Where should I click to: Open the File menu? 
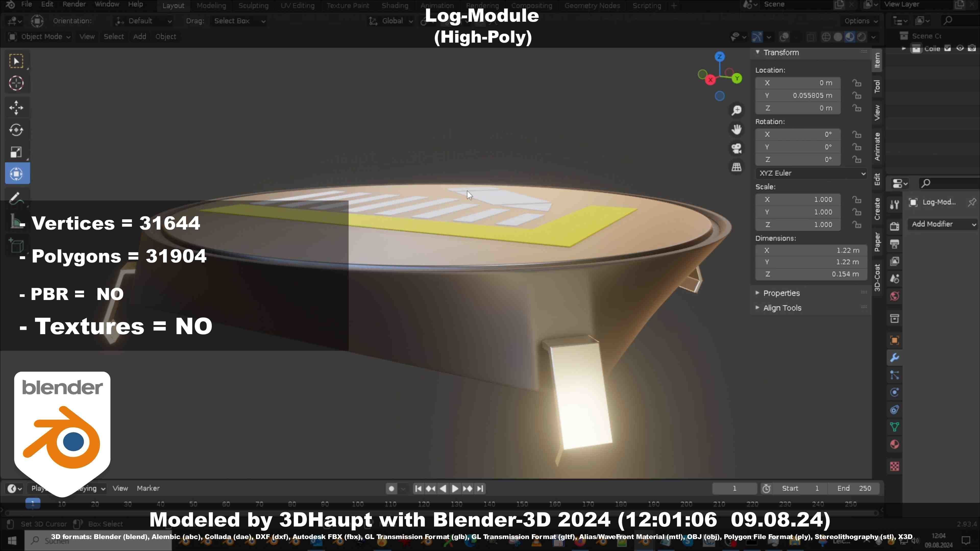tap(26, 5)
